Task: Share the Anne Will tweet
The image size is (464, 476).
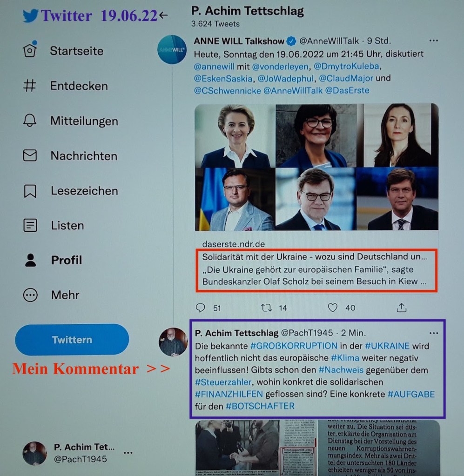Action: 402,308
